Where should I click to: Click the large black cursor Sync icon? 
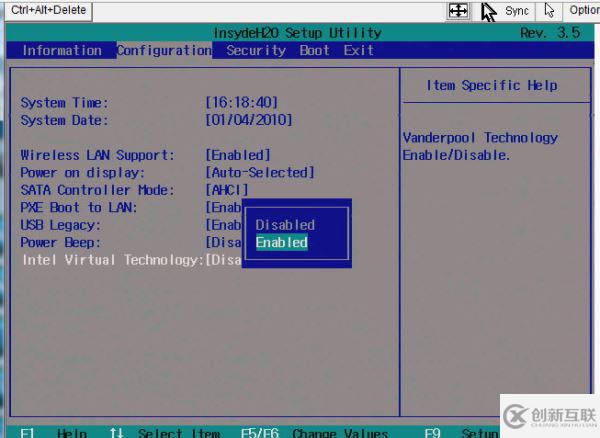[x=488, y=12]
